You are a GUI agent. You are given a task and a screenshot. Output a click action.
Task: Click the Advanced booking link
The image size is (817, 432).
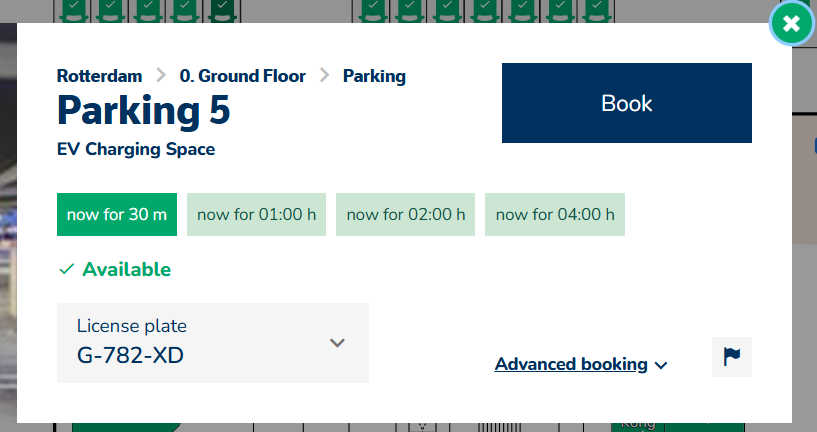click(x=571, y=364)
